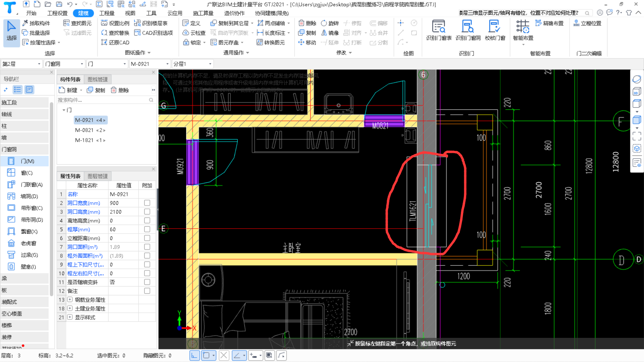Toggle 备注 additional checkbox

(x=147, y=291)
